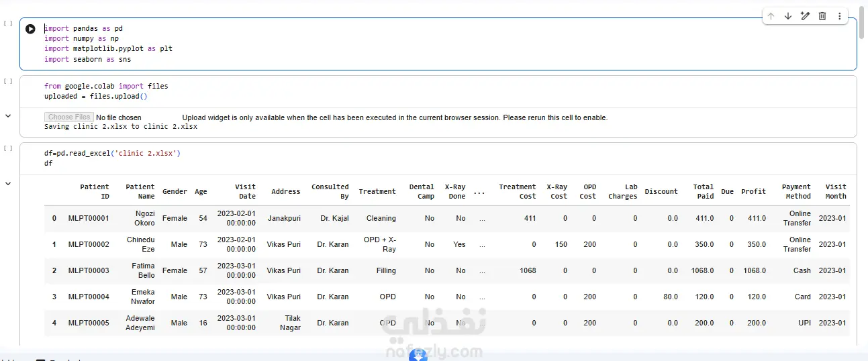Click the 'Yes' X-Ray Done cell
Image resolution: width=868 pixels, height=361 pixels.
pos(459,244)
